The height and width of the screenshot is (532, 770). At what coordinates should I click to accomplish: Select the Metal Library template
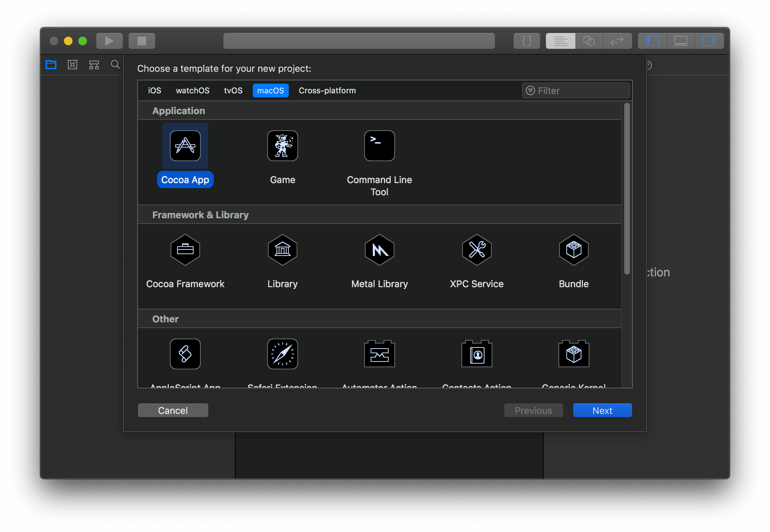379,250
